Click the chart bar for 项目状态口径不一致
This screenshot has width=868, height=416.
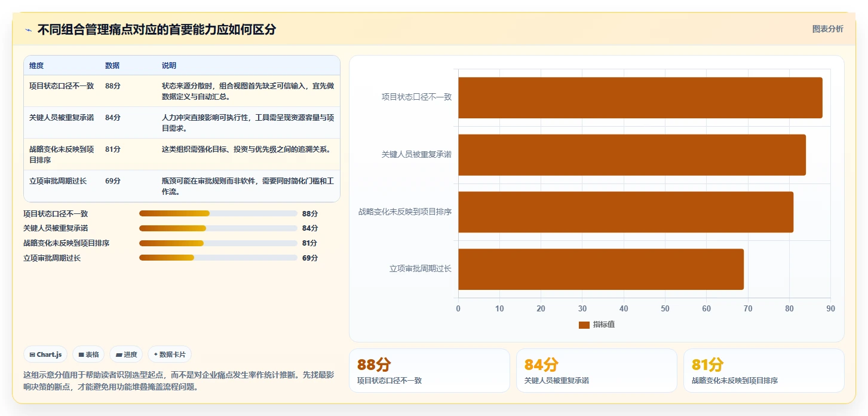(x=640, y=97)
